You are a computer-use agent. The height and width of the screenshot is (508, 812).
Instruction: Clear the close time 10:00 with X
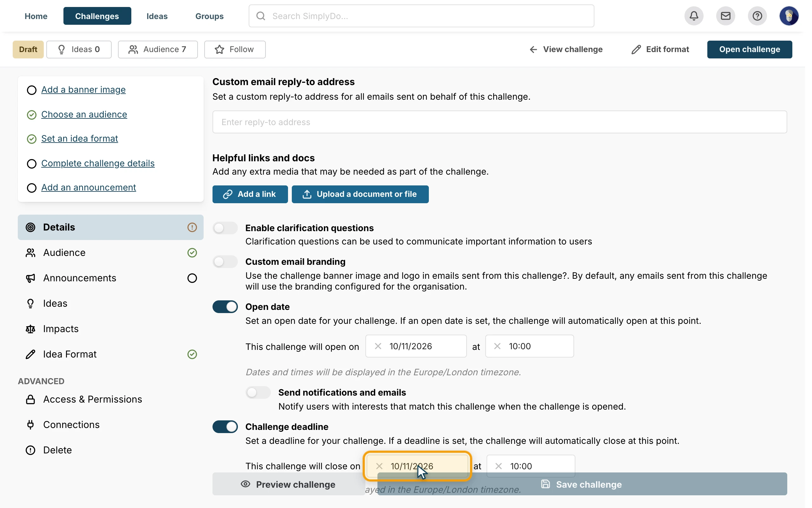499,466
